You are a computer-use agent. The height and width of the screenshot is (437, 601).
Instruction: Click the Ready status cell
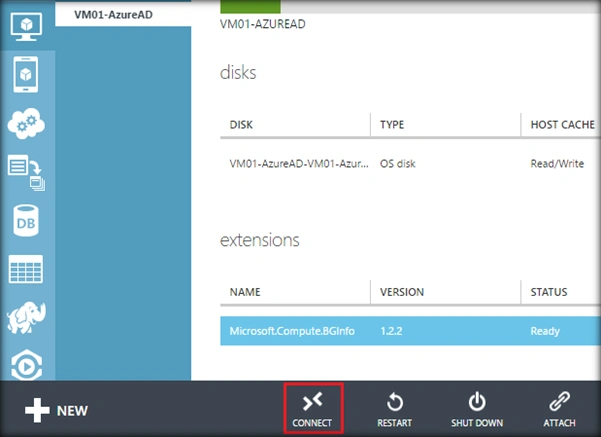(545, 331)
